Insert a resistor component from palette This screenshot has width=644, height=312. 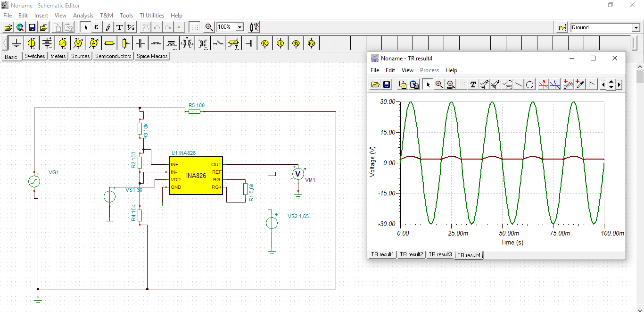pos(109,43)
